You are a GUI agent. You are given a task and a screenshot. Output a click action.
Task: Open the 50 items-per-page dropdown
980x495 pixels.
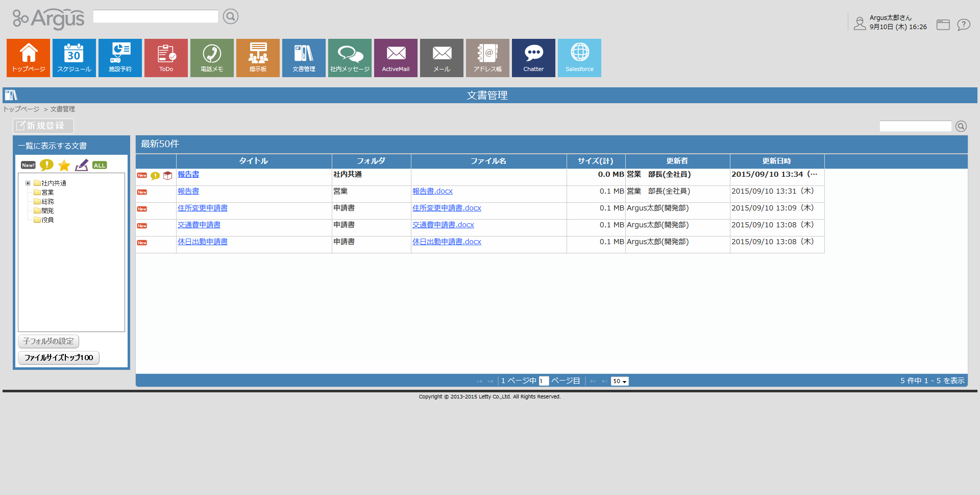(620, 381)
